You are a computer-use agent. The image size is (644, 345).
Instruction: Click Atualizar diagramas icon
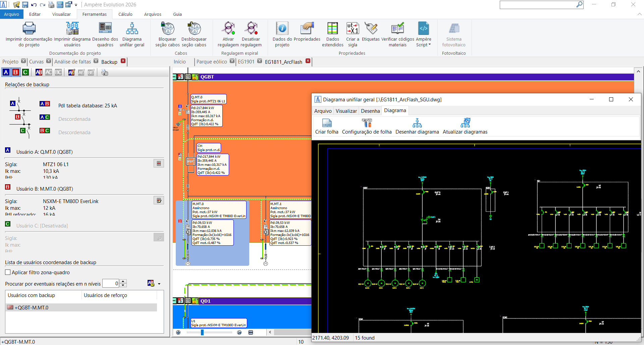tap(465, 123)
